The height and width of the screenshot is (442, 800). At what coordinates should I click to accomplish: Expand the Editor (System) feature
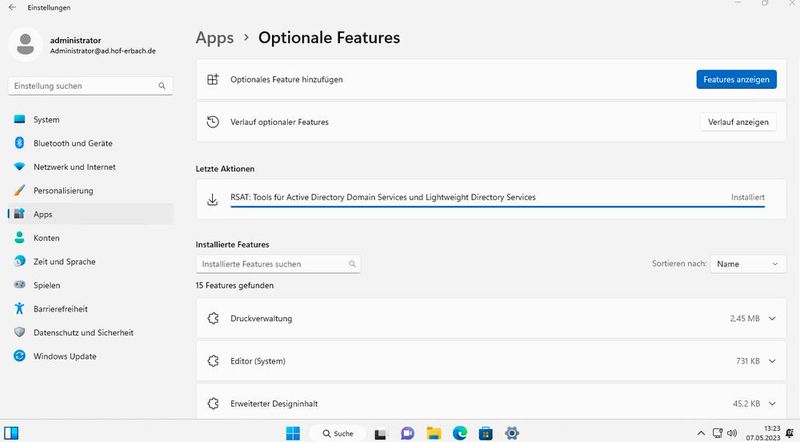[x=772, y=361]
